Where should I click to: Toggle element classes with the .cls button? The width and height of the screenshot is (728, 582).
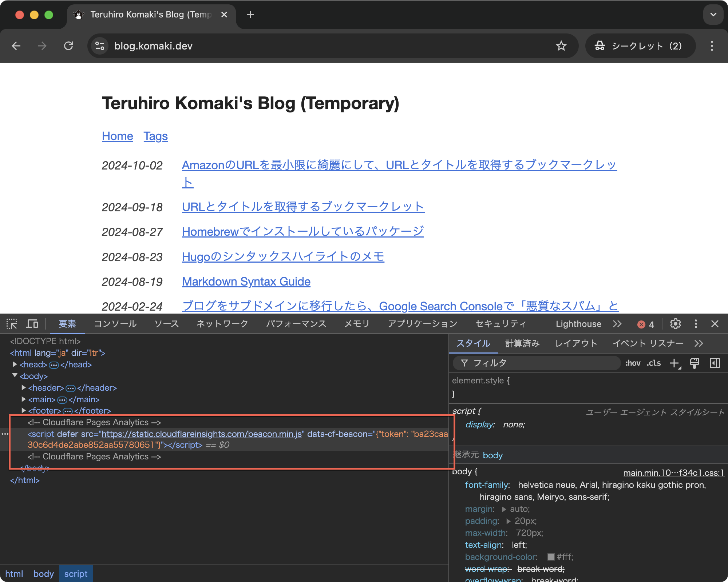point(653,363)
